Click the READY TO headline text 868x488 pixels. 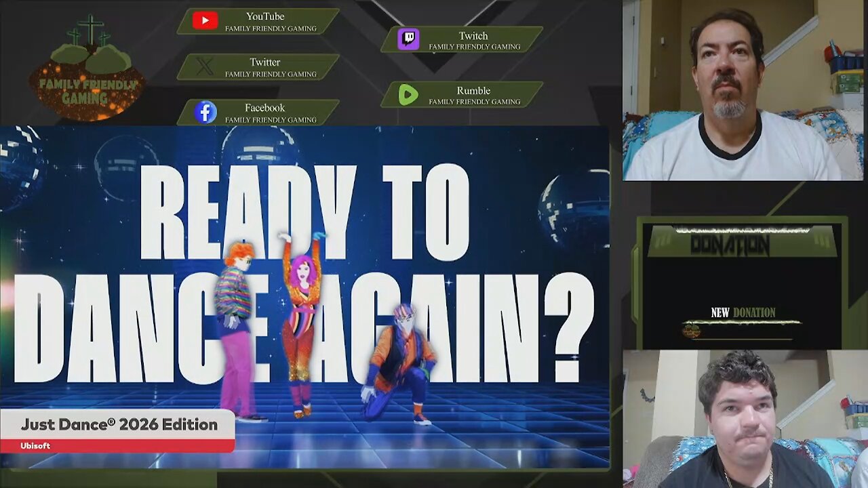click(304, 212)
